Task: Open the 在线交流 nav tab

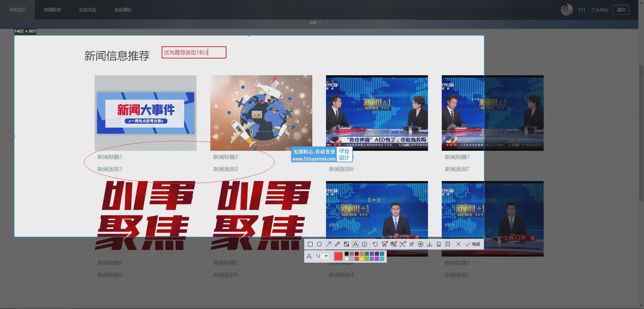Action: click(88, 10)
